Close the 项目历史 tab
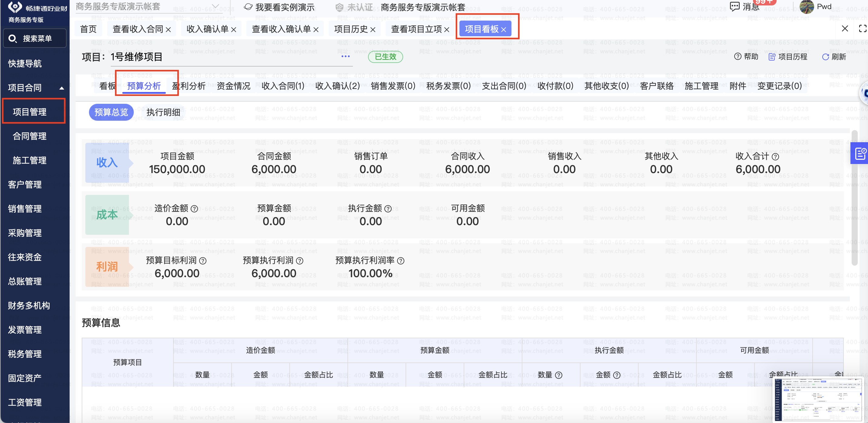The width and height of the screenshot is (868, 423). [373, 30]
